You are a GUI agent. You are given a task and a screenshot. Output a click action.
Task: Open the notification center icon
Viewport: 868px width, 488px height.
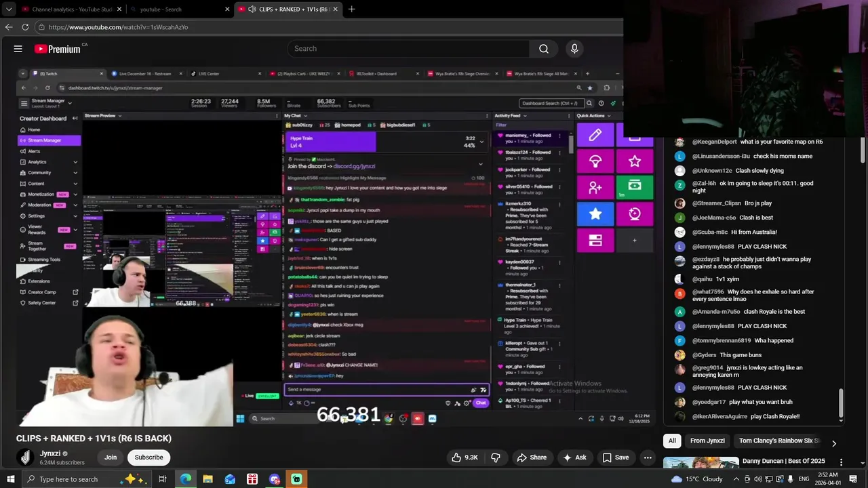[x=854, y=479]
